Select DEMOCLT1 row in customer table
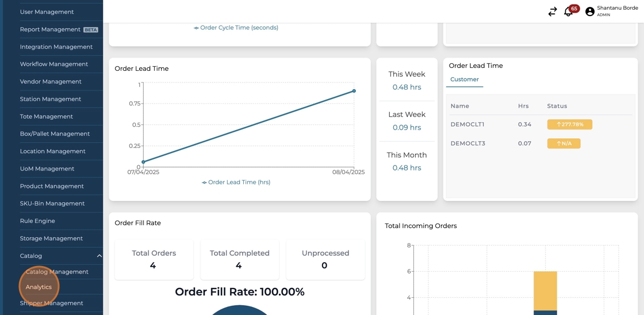 coord(467,124)
